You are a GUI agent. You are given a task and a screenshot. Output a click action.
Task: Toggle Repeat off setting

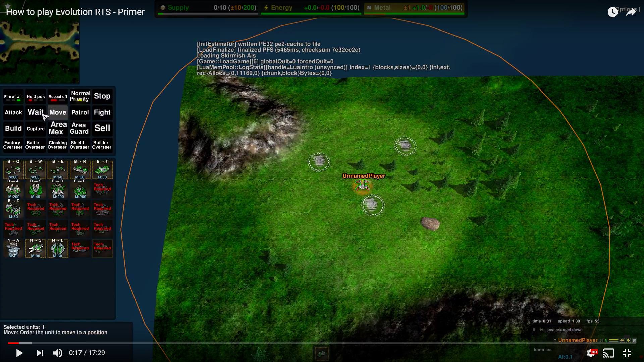tap(58, 97)
